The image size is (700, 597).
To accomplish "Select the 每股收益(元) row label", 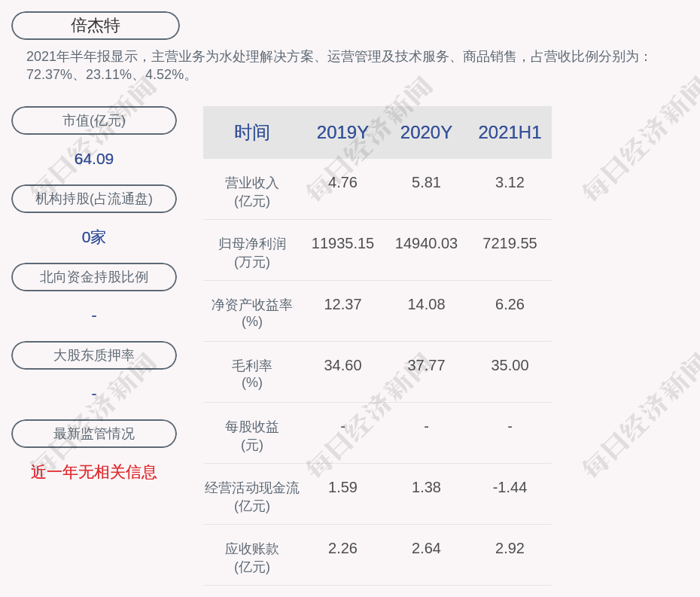I will tap(252, 436).
